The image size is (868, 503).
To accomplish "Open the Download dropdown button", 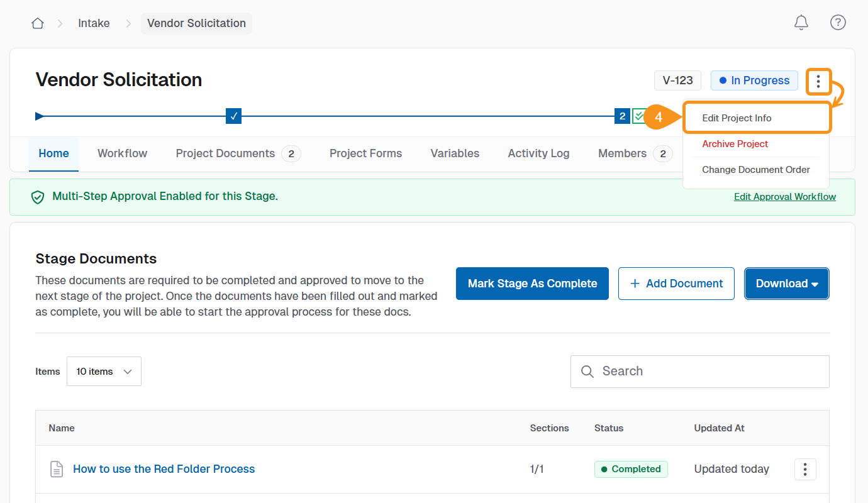I will pyautogui.click(x=786, y=284).
